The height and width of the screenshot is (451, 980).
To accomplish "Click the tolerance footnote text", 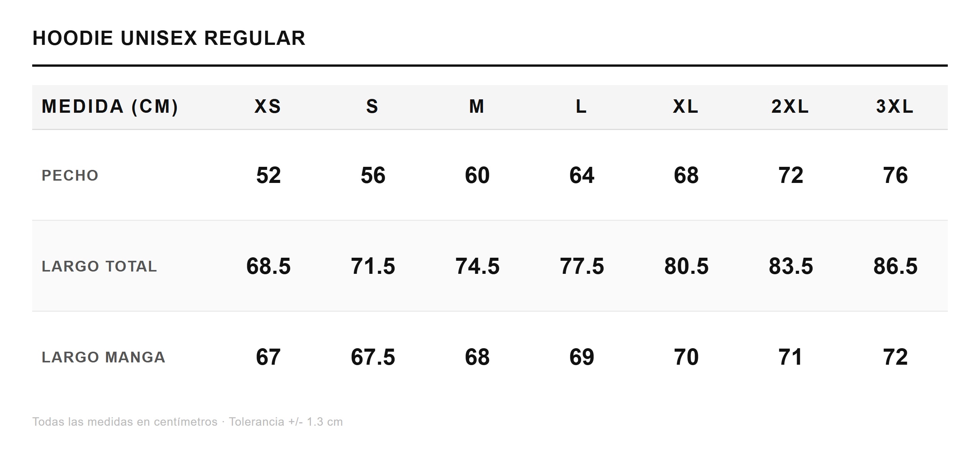I will [187, 422].
